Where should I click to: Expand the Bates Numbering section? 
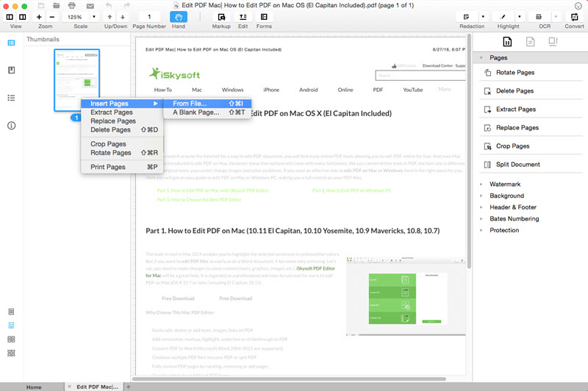click(x=481, y=219)
